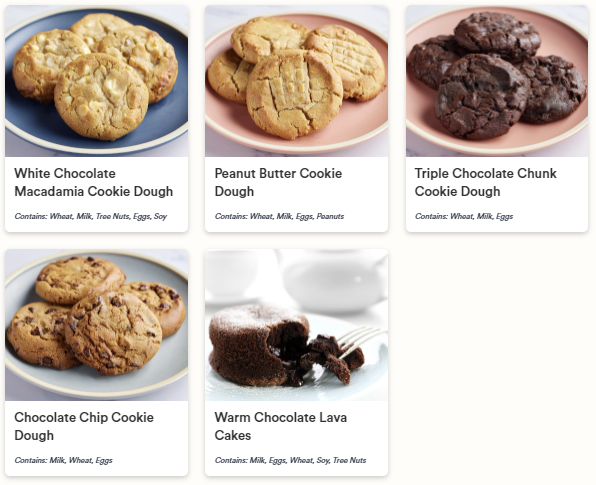
Task: Select allergen text mentioning Peanuts
Action: pyautogui.click(x=279, y=216)
